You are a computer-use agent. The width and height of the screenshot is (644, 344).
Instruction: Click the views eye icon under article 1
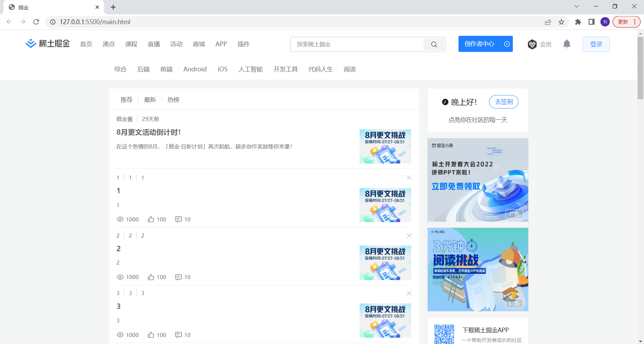click(x=120, y=219)
